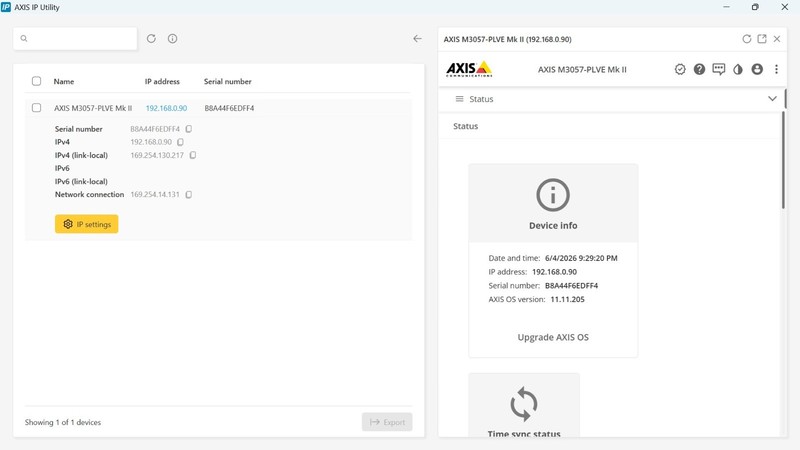Image resolution: width=800 pixels, height=450 pixels.
Task: Copy the IPv4 address 192.168.0.90
Action: 180,142
